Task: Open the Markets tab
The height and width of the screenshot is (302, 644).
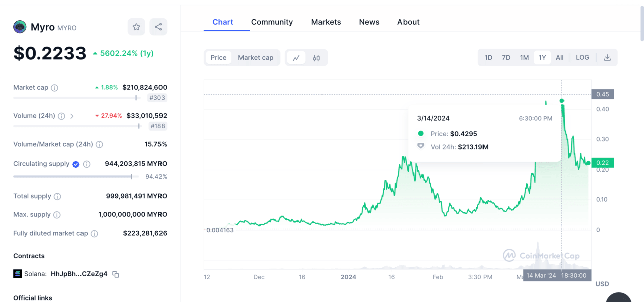Action: pos(326,22)
